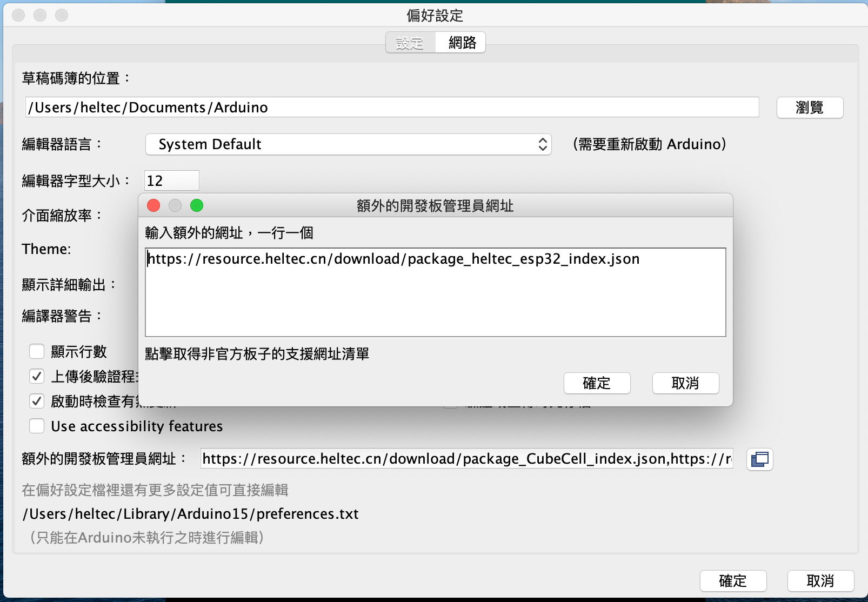Switch to the 設定 tab
The image size is (868, 602).
[x=410, y=42]
